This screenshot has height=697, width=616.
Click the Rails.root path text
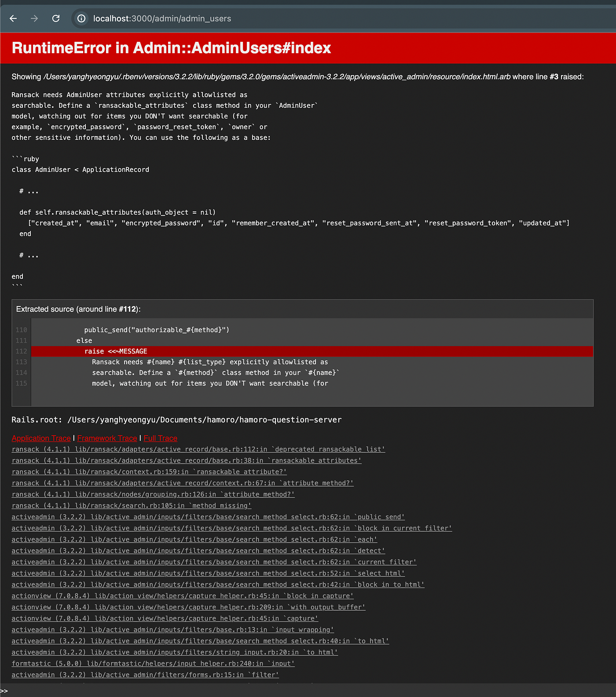[x=176, y=420]
